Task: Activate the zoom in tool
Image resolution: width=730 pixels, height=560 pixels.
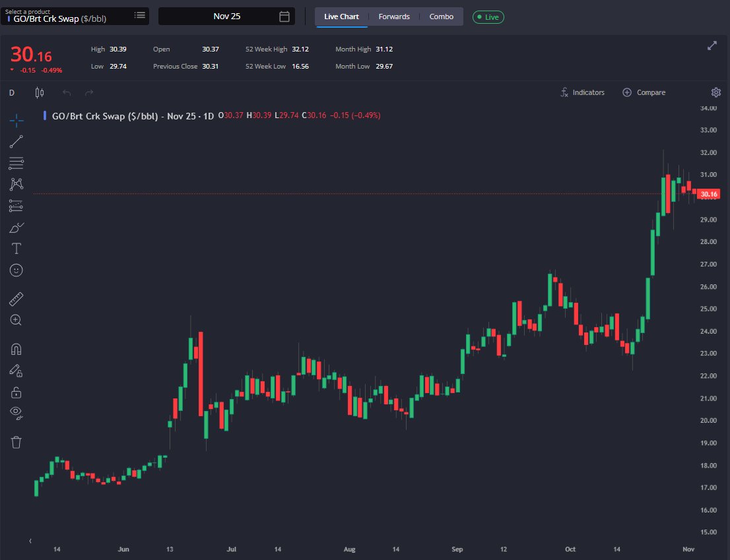Action: [x=17, y=320]
